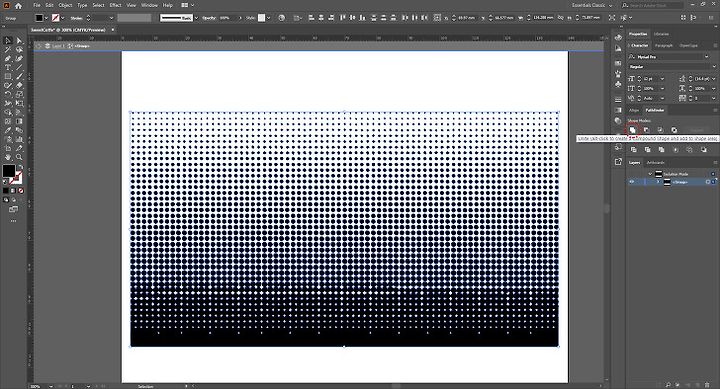This screenshot has height=389, width=720.
Task: Open the brush definition Basic dropdown
Action: pos(197,18)
